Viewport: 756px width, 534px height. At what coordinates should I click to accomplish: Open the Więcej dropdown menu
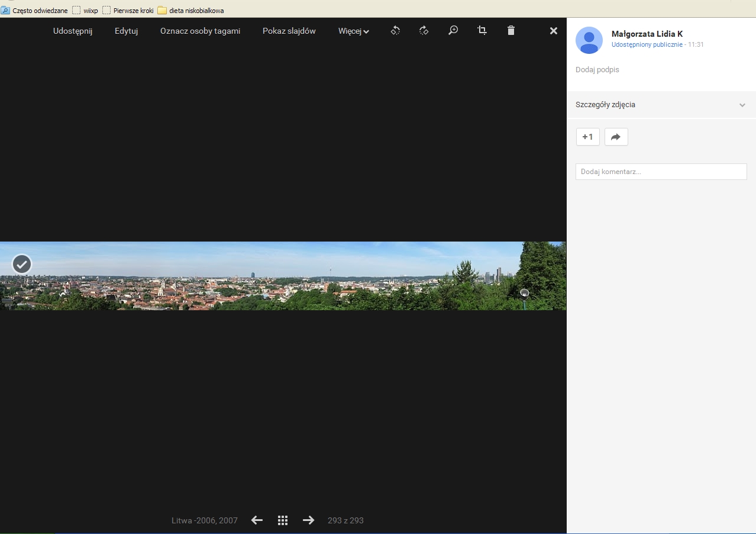pos(353,31)
